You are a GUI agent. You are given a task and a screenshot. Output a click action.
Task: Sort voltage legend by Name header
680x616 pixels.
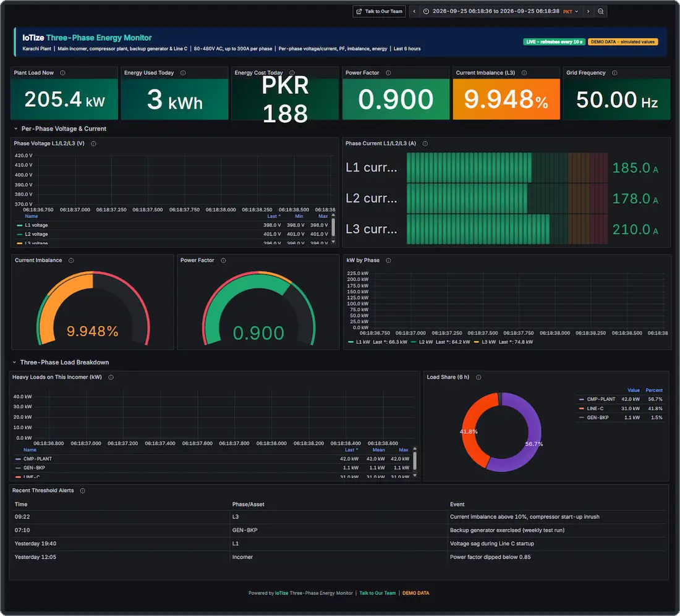pyautogui.click(x=32, y=216)
